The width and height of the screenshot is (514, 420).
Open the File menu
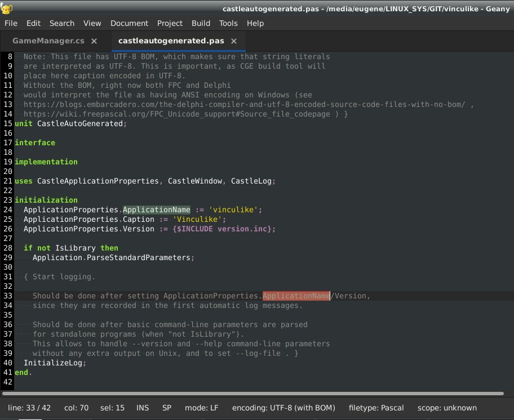pyautogui.click(x=11, y=23)
